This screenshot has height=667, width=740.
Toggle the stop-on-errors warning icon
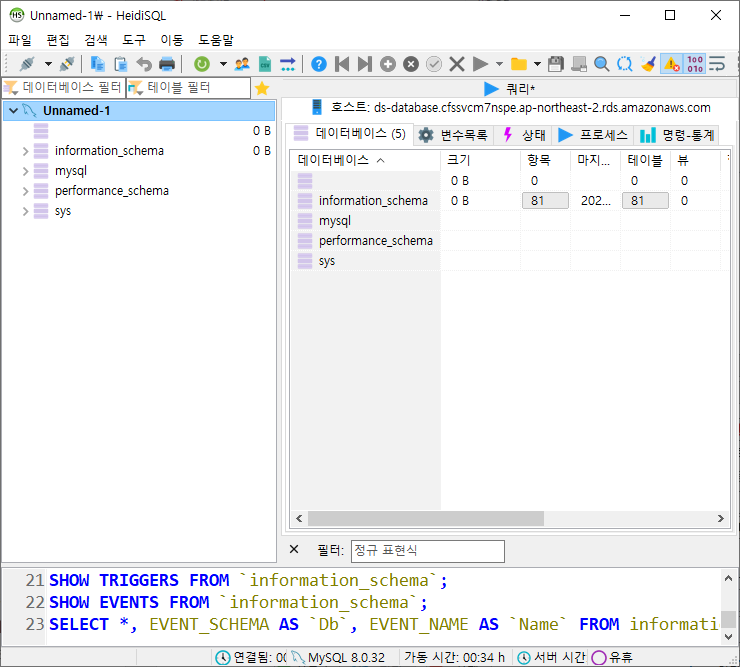671,63
